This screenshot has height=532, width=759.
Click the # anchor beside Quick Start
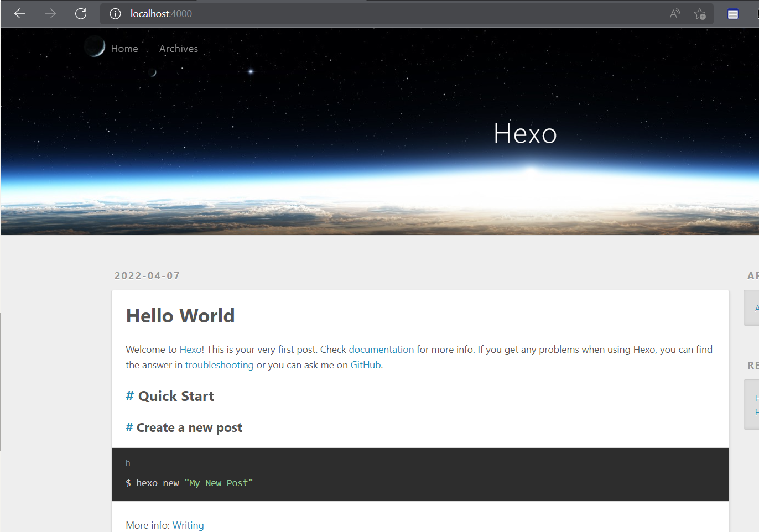click(x=130, y=396)
